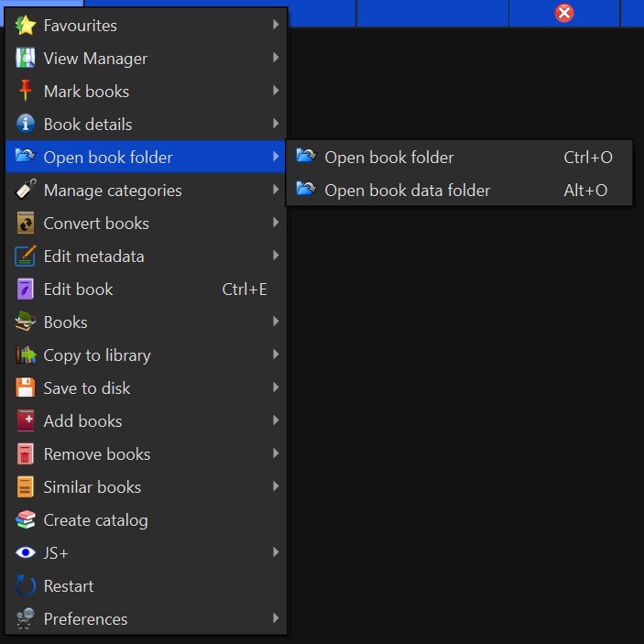Click the Convert books icon
Viewport: 644px width, 644px height.
coord(26,224)
